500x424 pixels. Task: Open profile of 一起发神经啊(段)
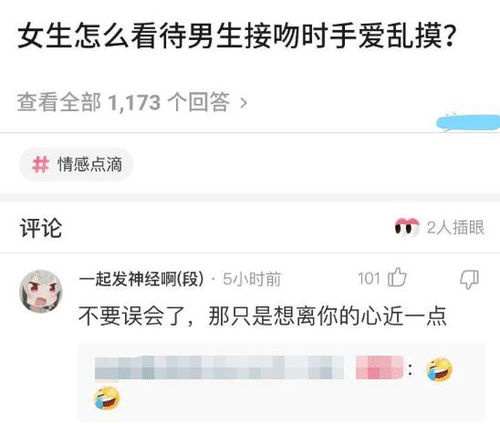point(141,279)
